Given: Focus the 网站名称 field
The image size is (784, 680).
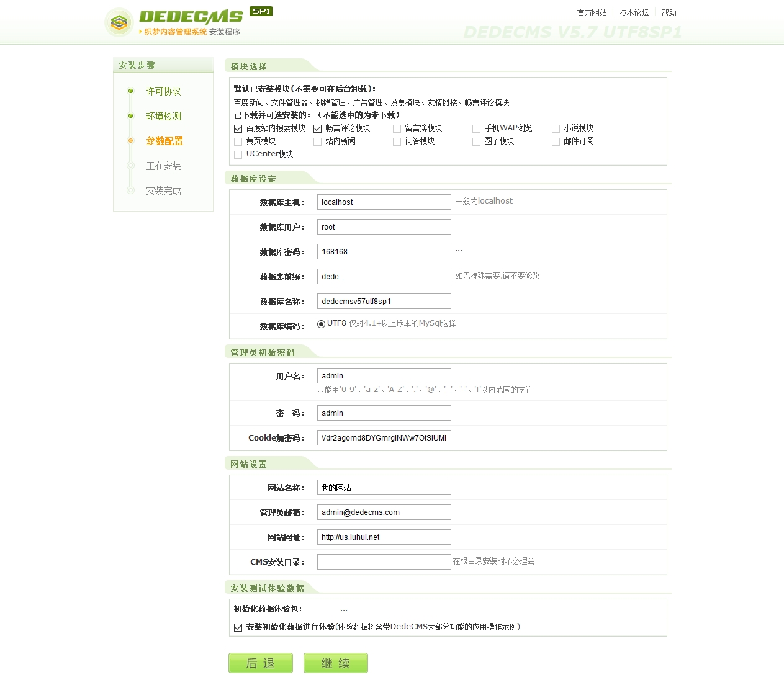Looking at the screenshot, I should click(x=384, y=488).
